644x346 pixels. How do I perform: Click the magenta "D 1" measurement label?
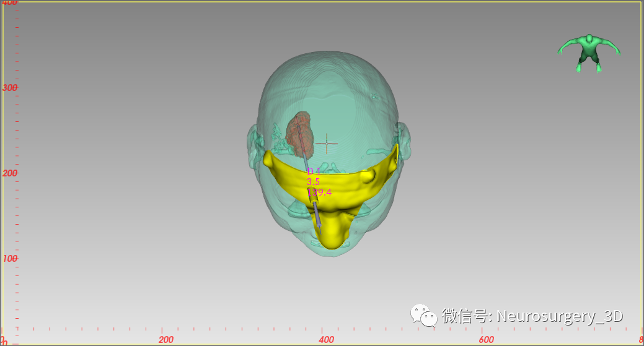tap(314, 171)
